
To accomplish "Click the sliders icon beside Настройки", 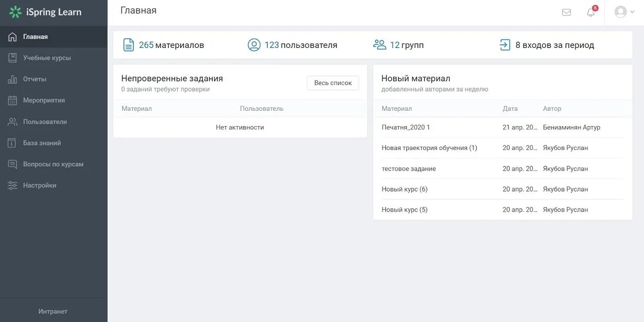I will point(13,185).
